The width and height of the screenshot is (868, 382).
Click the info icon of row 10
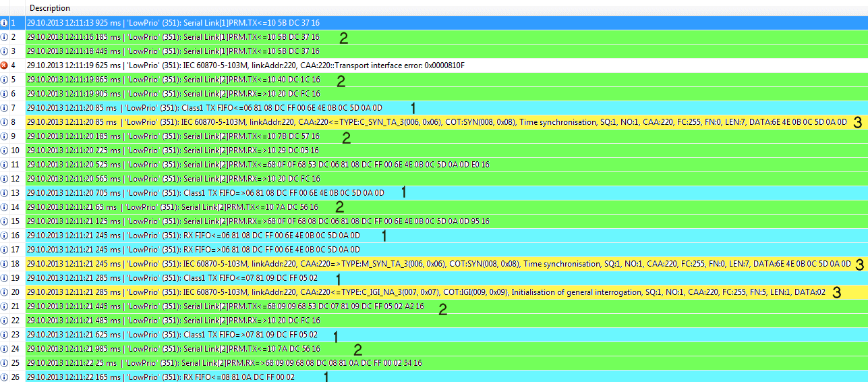tap(5, 151)
